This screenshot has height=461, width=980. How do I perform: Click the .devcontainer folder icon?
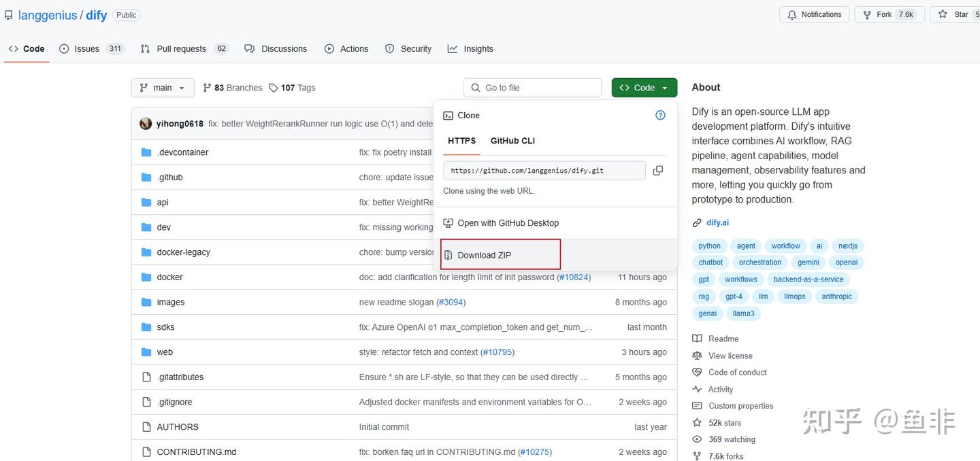[146, 152]
